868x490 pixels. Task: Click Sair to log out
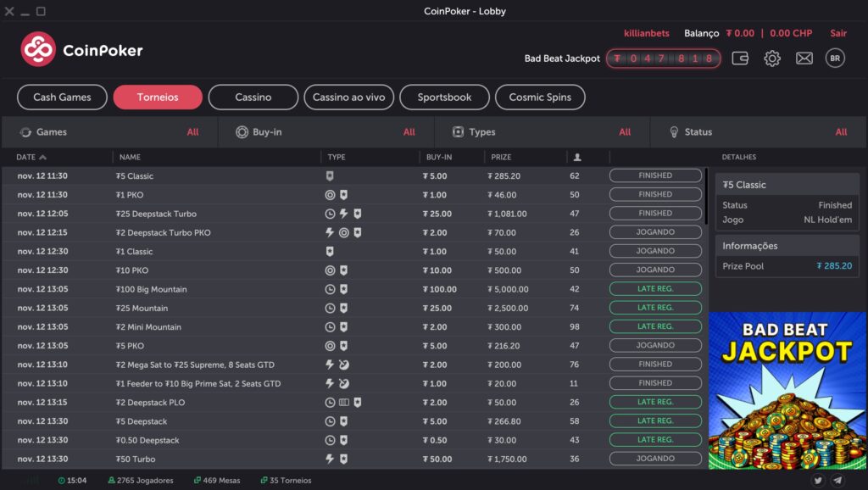[838, 33]
